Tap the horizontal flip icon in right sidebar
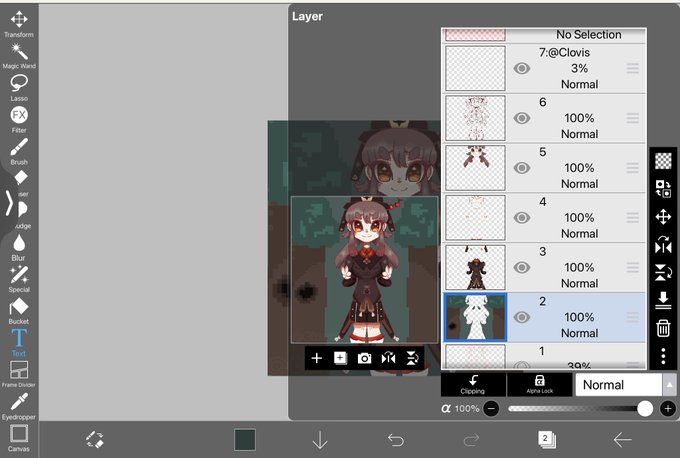The image size is (680, 458). point(663,245)
